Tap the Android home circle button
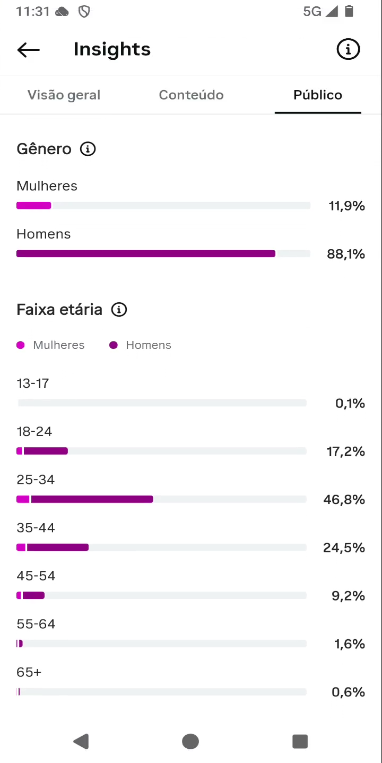 (190, 741)
